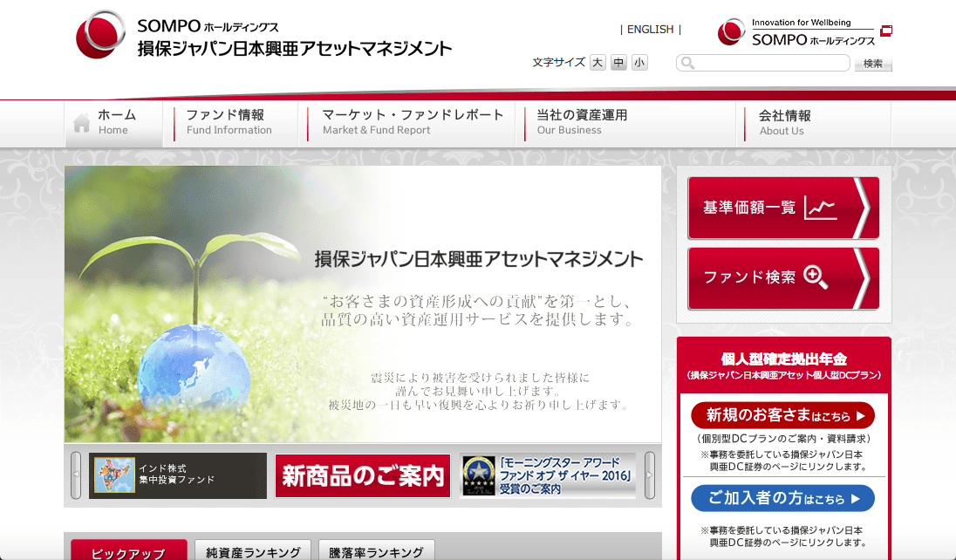Switch to 純資産ランキング tab

[253, 550]
